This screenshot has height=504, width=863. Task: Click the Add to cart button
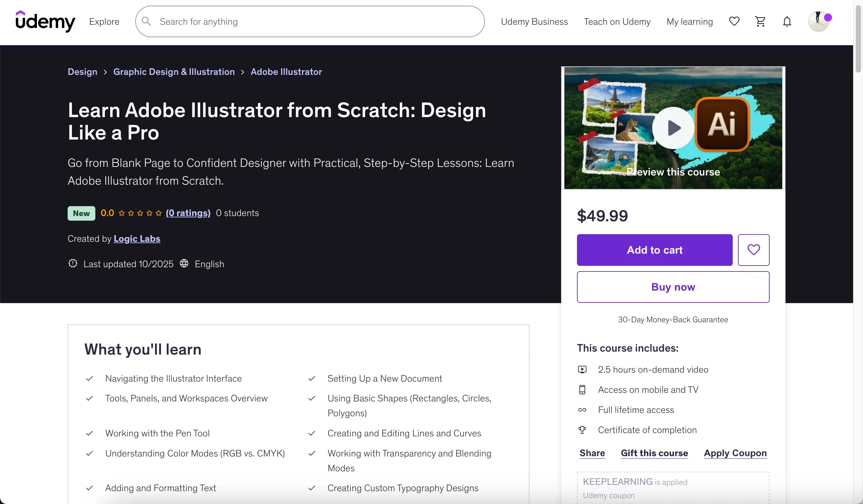655,250
